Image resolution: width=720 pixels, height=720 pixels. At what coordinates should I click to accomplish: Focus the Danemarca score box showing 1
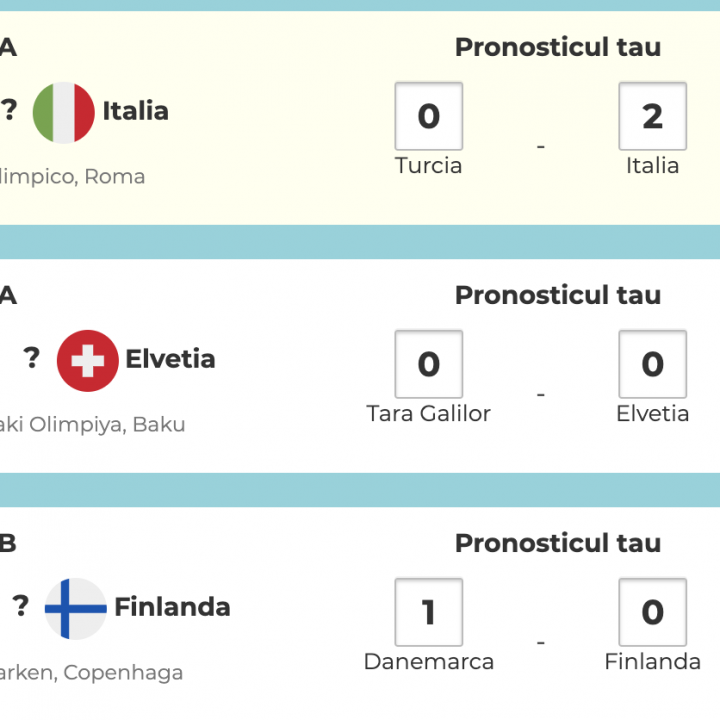click(x=428, y=612)
